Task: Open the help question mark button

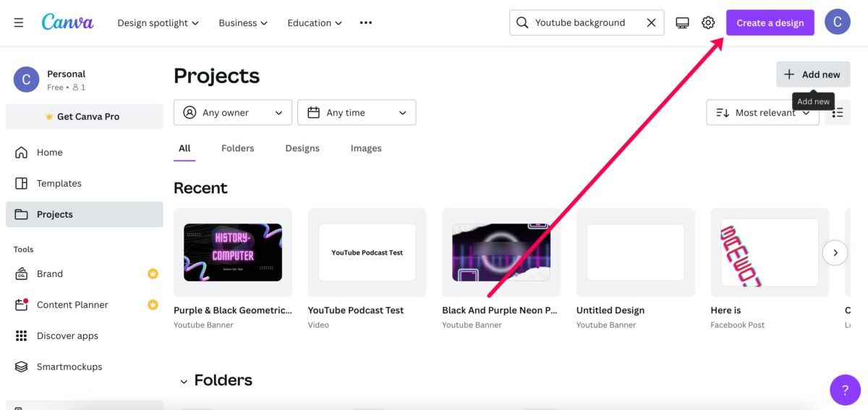Action: 845,390
